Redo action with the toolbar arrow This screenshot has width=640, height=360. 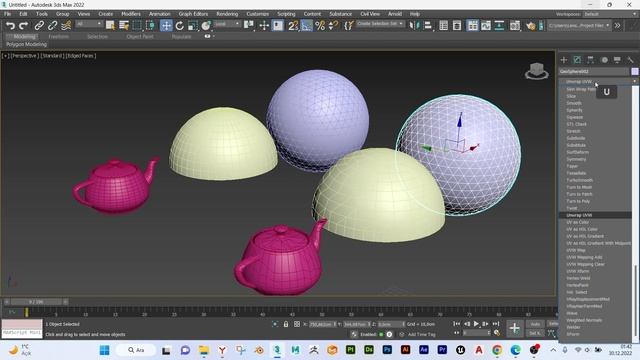(24, 26)
